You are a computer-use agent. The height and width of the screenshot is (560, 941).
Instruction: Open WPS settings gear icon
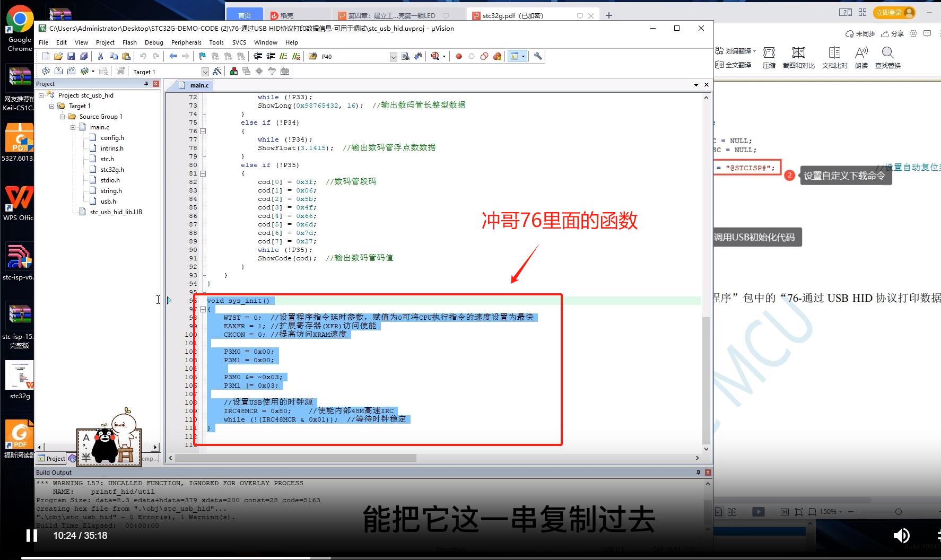[x=913, y=33]
